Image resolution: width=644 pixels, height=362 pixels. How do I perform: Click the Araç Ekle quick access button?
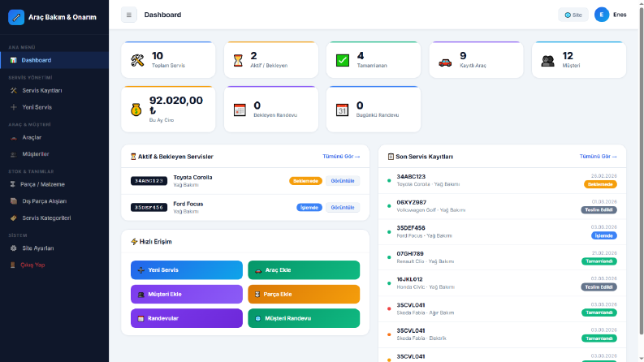click(x=304, y=270)
